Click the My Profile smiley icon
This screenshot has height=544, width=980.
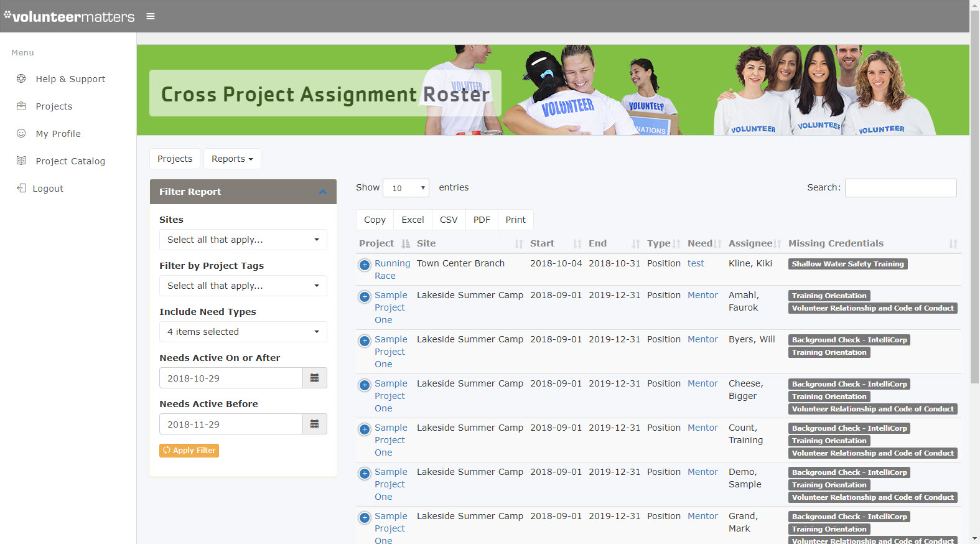pyautogui.click(x=21, y=133)
